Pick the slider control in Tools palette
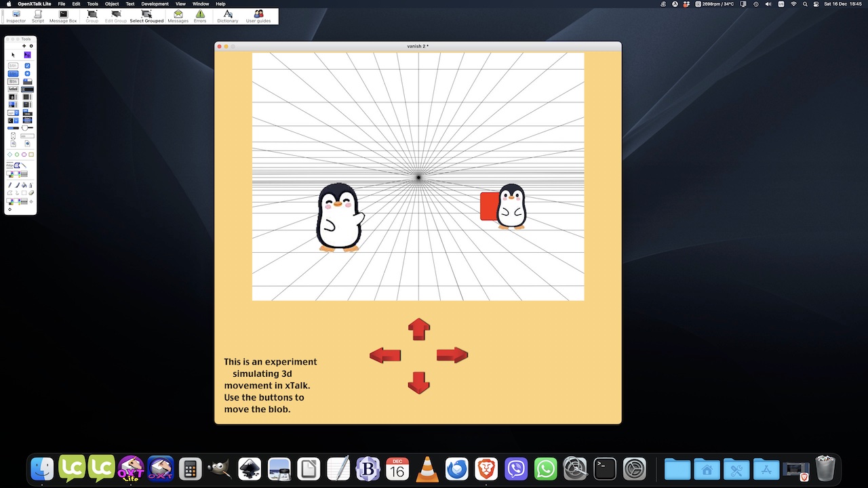868x488 pixels. [27, 128]
